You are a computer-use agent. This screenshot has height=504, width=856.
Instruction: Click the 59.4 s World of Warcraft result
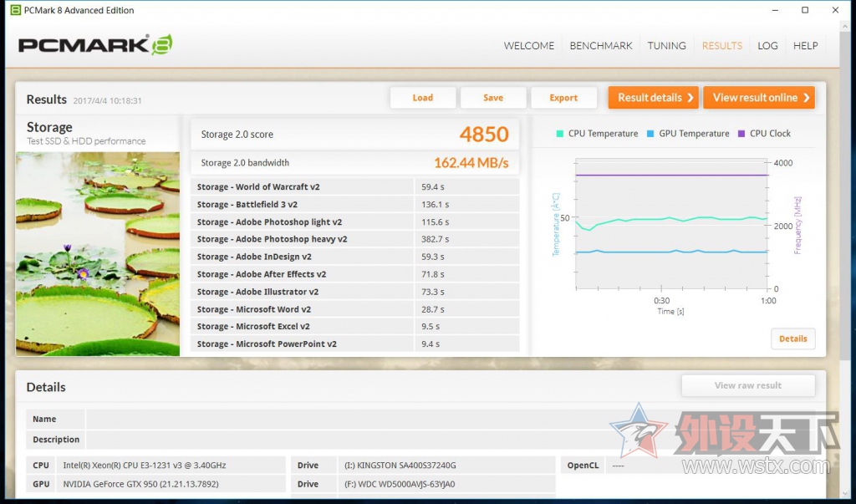433,186
